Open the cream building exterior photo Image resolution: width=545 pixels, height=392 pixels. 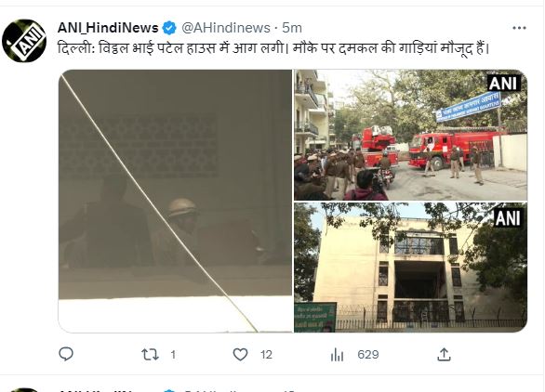410,268
